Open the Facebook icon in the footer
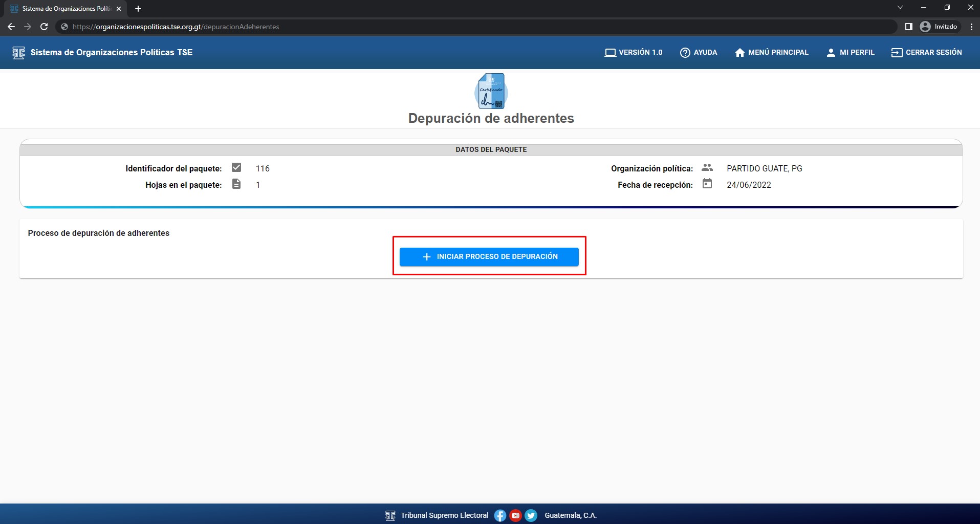Screen dimensions: 980x524 [x=500, y=515]
